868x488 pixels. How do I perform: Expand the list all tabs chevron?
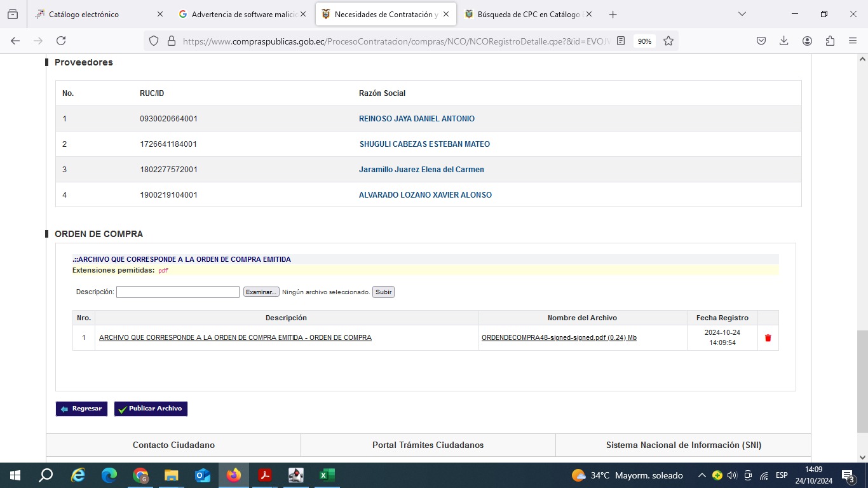(x=742, y=14)
